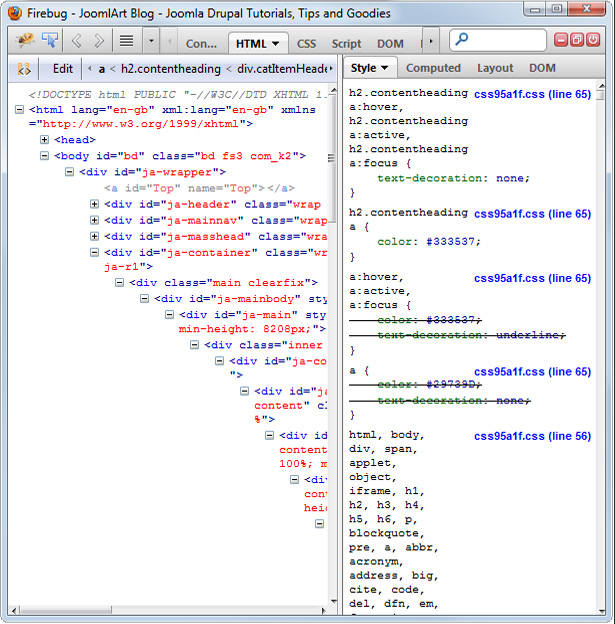Click the HTML panel horizontal scrollbar
615x624 pixels.
(66, 610)
